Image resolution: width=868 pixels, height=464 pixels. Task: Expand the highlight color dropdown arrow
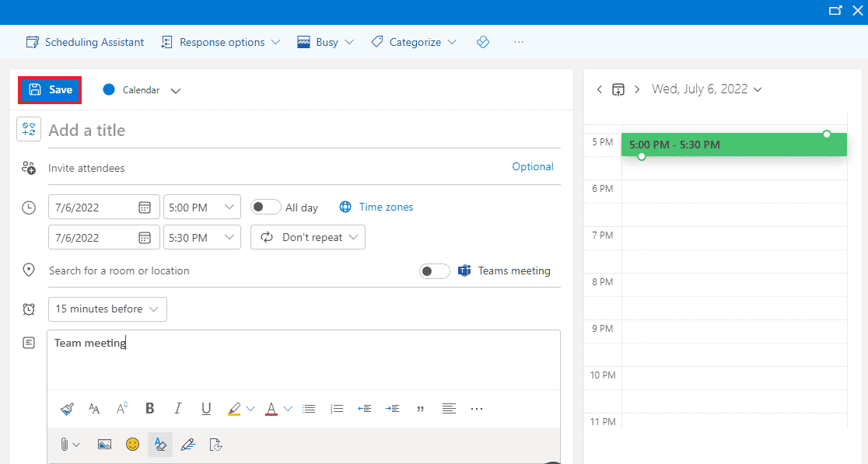(250, 409)
